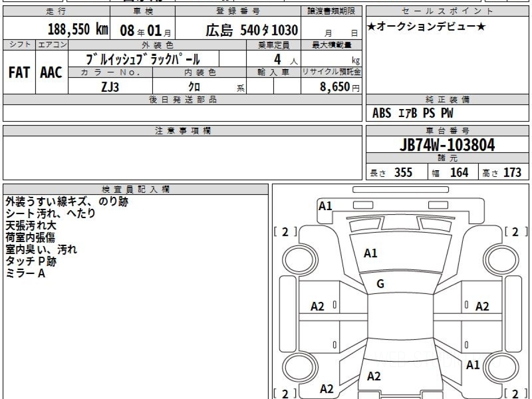Select the height value 173
The width and height of the screenshot is (532, 399).
pos(512,172)
